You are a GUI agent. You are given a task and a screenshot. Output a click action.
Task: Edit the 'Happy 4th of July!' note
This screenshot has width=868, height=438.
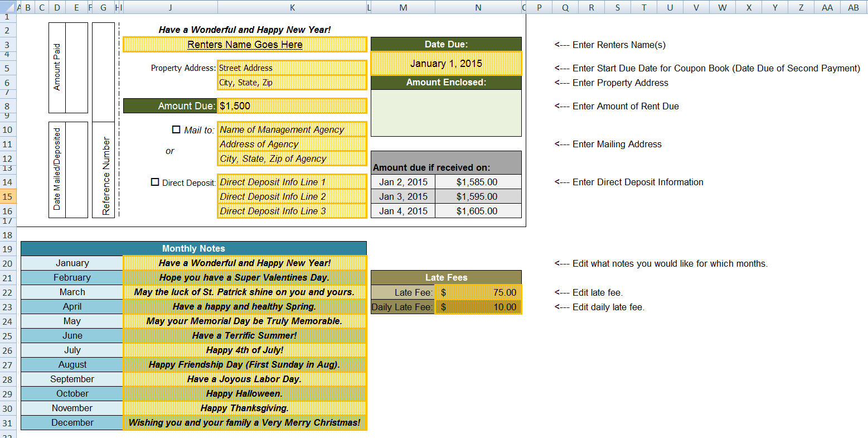tap(245, 350)
